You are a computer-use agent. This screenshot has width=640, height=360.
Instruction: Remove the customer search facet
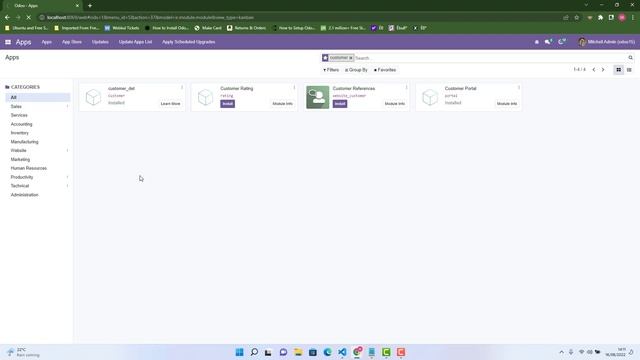pyautogui.click(x=351, y=58)
